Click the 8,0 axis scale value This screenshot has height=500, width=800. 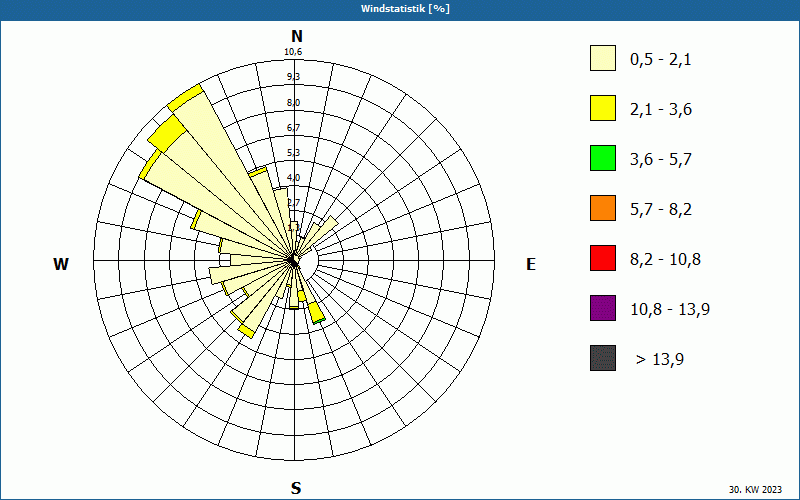pos(293,103)
